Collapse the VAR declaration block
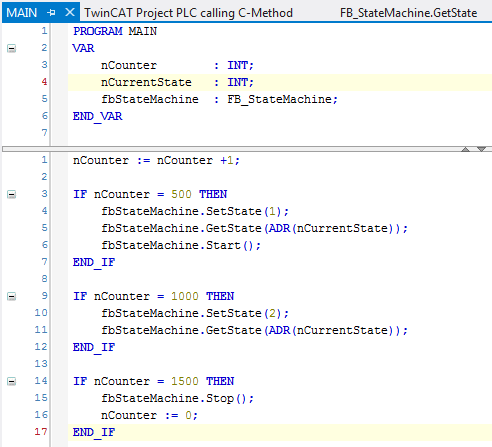Viewport: 492px width, 447px height. click(11, 49)
